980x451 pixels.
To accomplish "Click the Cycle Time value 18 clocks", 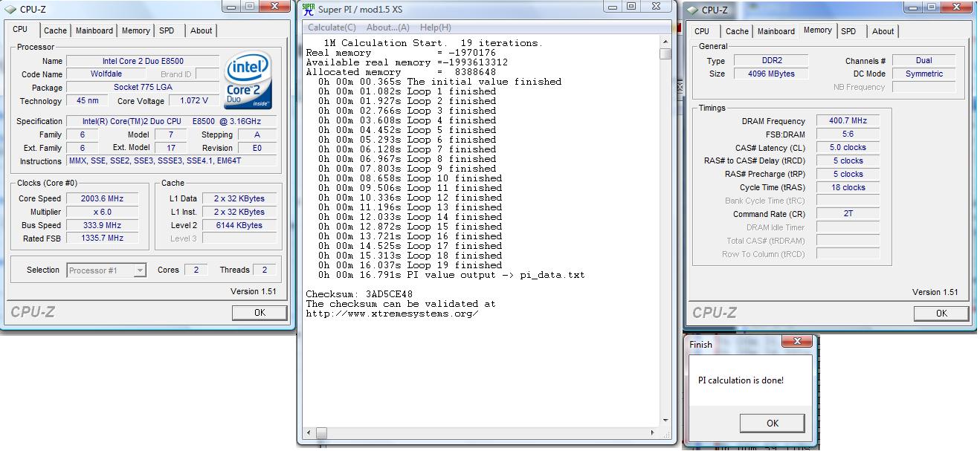I will (x=847, y=187).
